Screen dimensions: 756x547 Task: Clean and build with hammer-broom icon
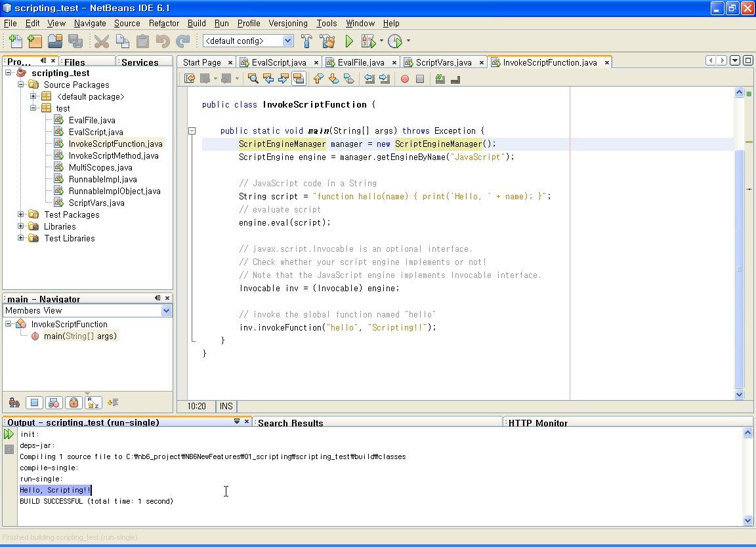(x=327, y=41)
